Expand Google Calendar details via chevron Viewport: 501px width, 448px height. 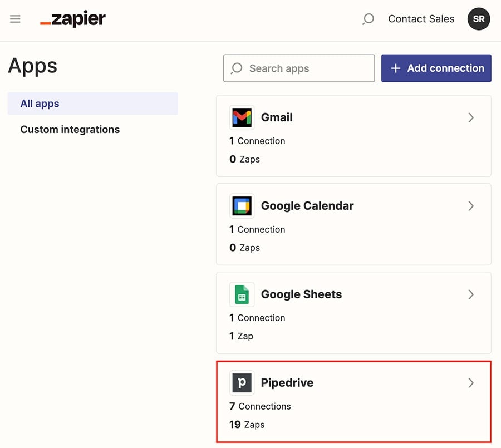(x=471, y=206)
